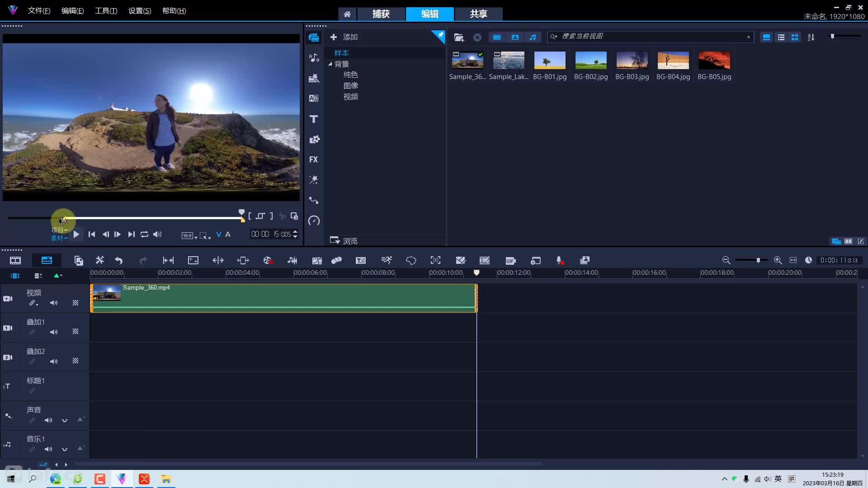Expand the 声音 track volume options

[65, 420]
